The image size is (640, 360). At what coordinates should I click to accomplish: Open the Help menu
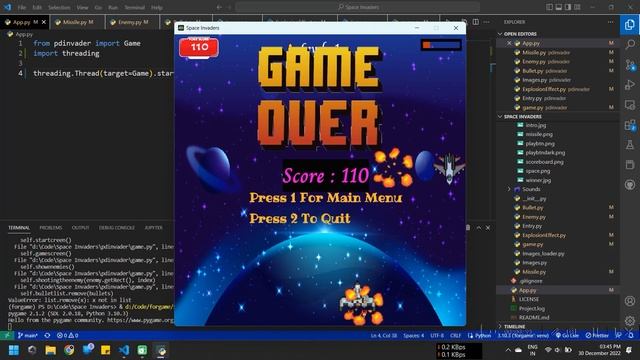(x=157, y=7)
